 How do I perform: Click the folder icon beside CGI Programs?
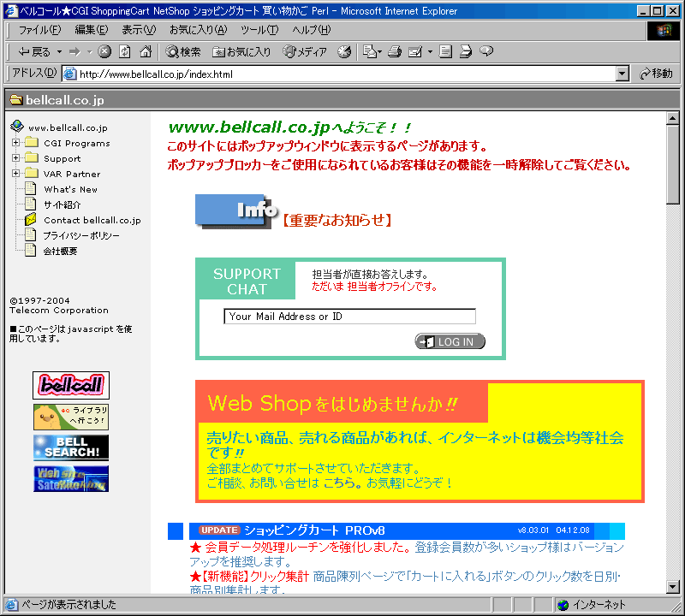[32, 142]
